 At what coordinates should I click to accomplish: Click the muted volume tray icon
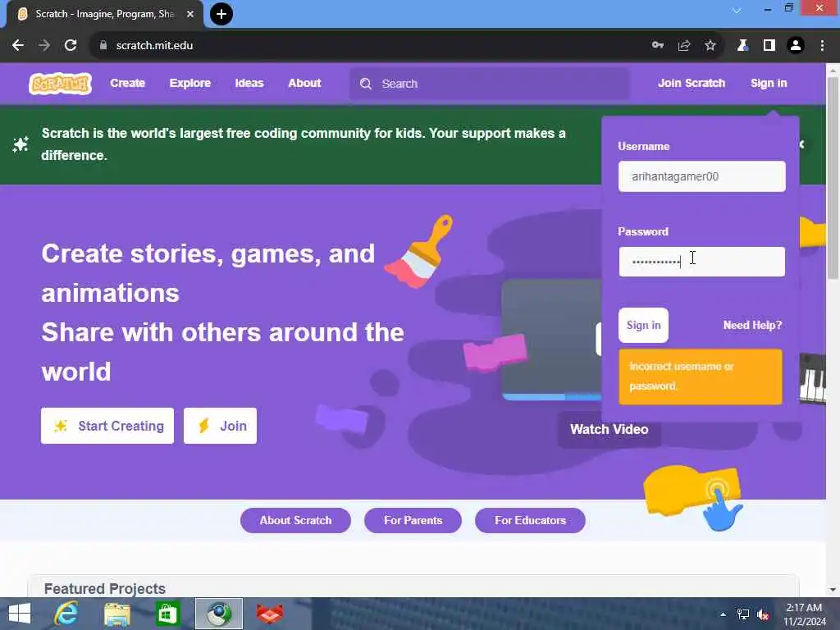(x=764, y=614)
